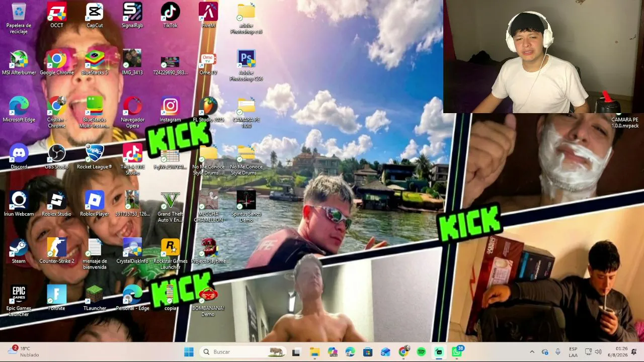Select the TikTok desktop shortcut
Image resolution: width=644 pixels, height=362 pixels.
tap(170, 16)
